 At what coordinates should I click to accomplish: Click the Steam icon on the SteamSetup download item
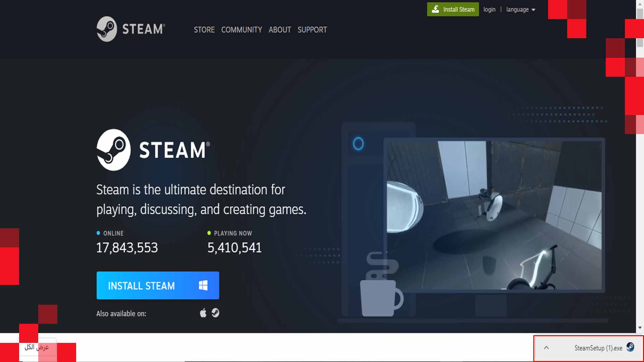pos(631,348)
